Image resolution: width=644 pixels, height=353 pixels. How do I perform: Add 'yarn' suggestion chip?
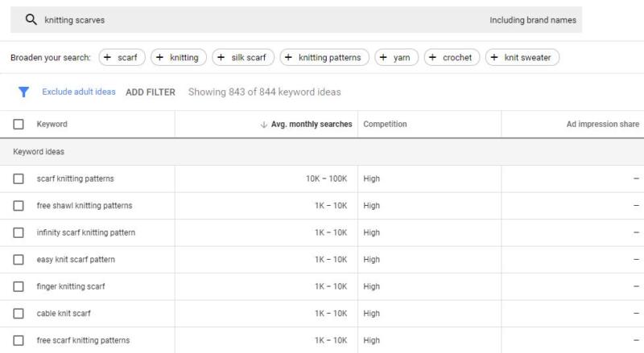coord(396,58)
